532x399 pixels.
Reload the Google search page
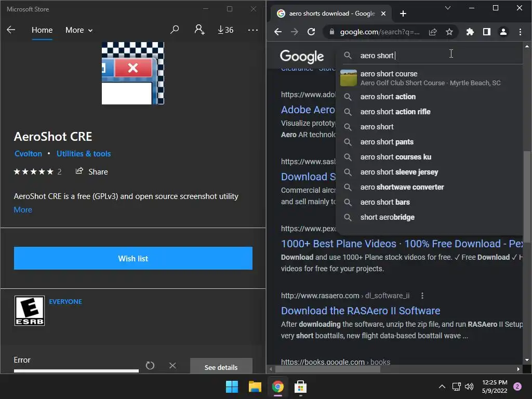(x=311, y=32)
